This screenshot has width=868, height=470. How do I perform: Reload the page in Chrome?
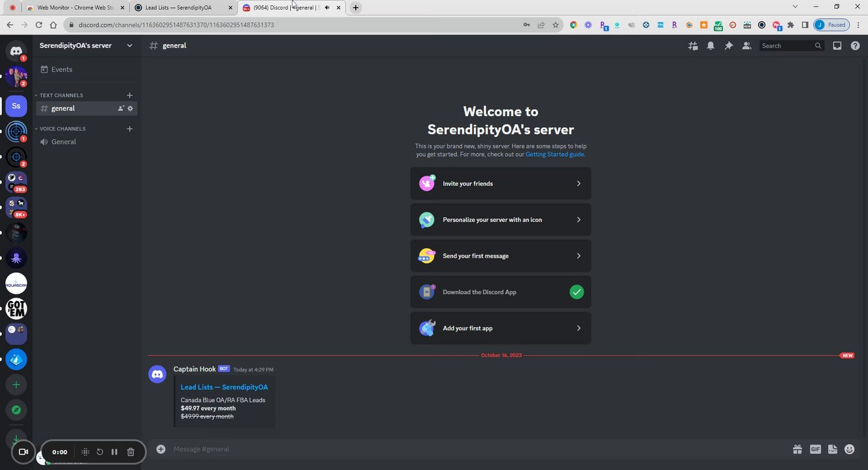click(x=39, y=25)
